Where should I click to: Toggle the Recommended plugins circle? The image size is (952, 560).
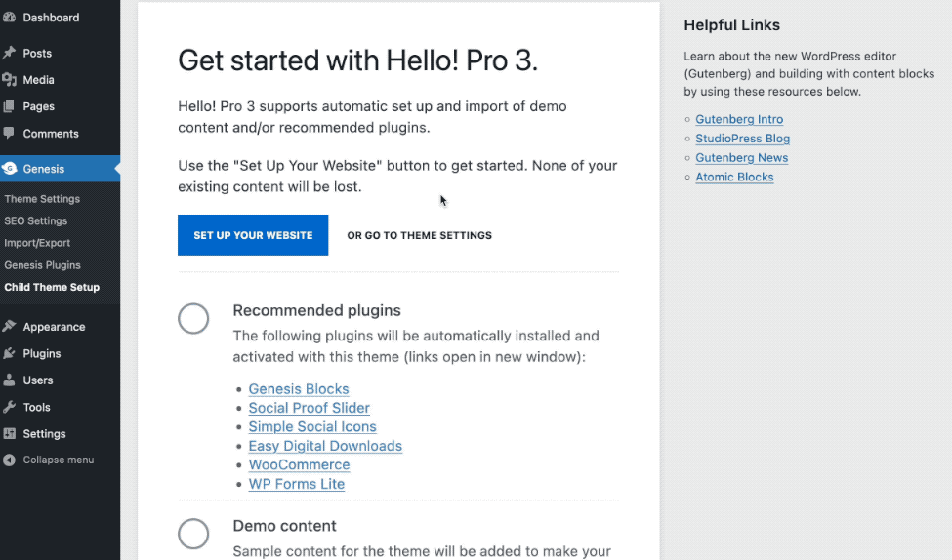[193, 318]
